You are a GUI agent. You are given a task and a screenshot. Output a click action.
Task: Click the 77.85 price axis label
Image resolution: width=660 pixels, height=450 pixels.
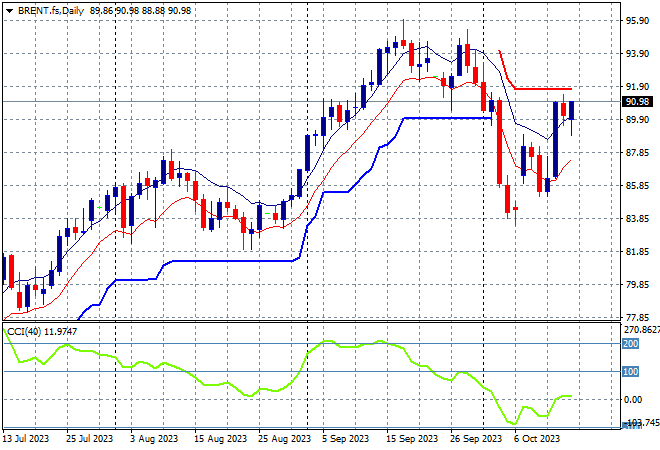pos(636,318)
